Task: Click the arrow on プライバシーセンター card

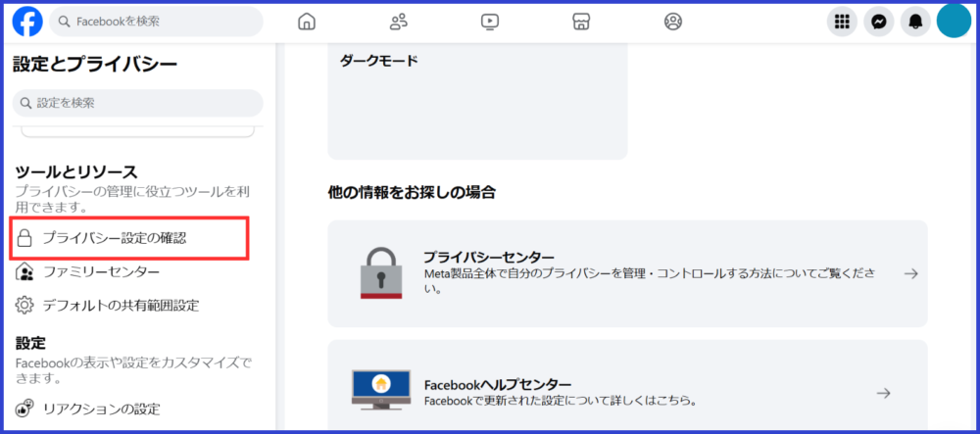Action: click(911, 273)
